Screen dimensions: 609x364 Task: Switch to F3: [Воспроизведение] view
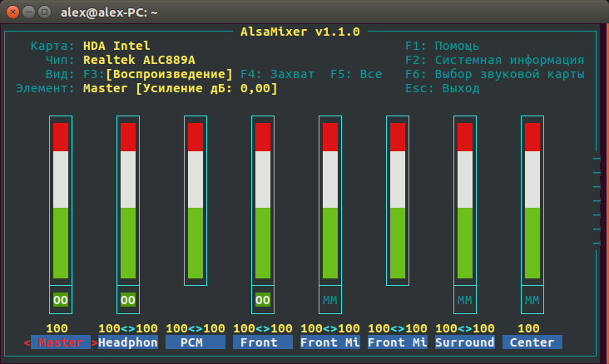158,74
